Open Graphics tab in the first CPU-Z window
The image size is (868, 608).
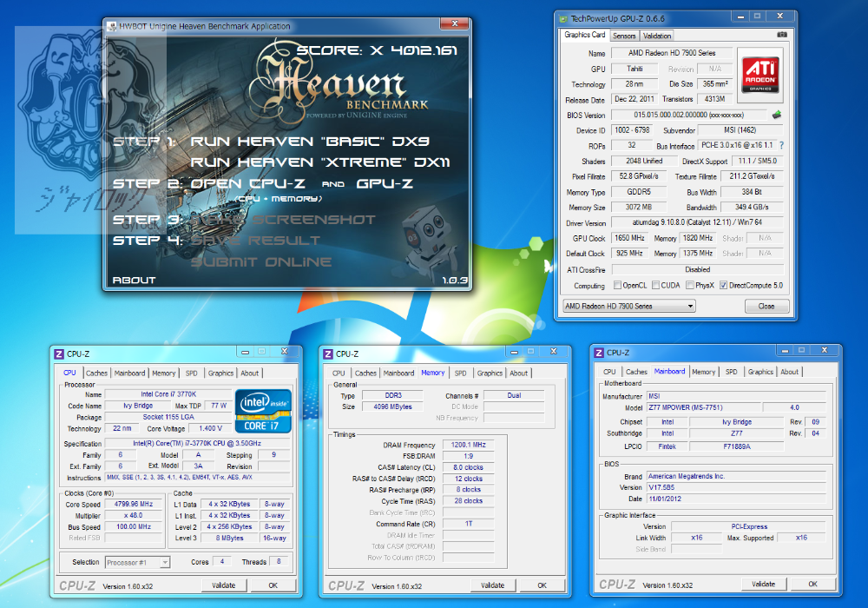click(220, 373)
